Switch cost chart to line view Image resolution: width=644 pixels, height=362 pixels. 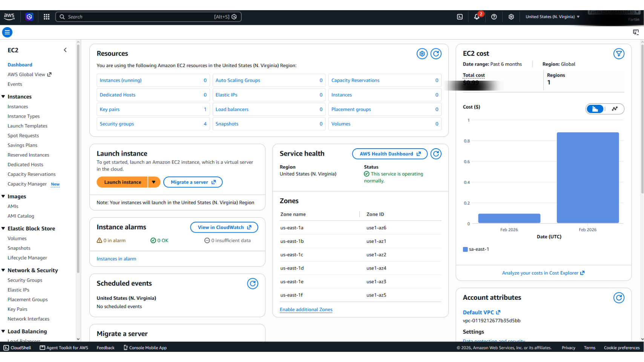coord(615,109)
